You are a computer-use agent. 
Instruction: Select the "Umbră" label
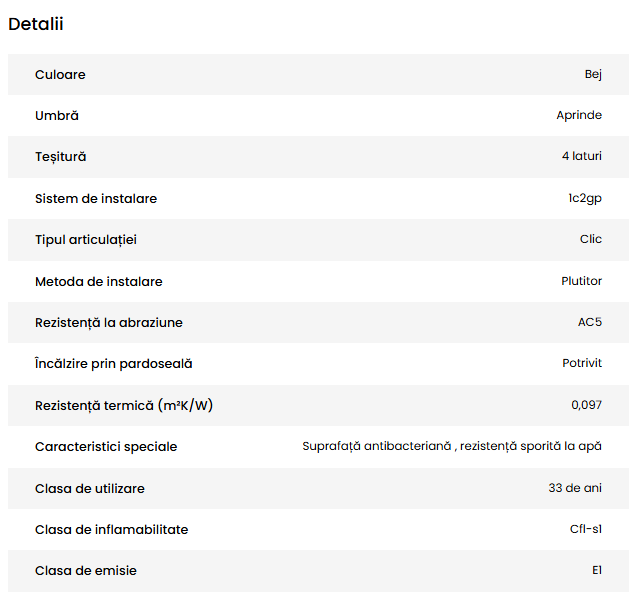tap(57, 116)
